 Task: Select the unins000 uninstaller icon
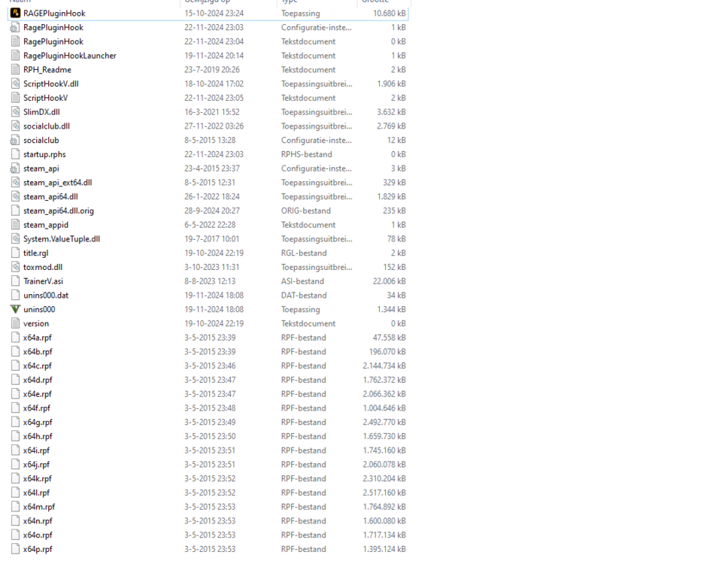pos(15,309)
